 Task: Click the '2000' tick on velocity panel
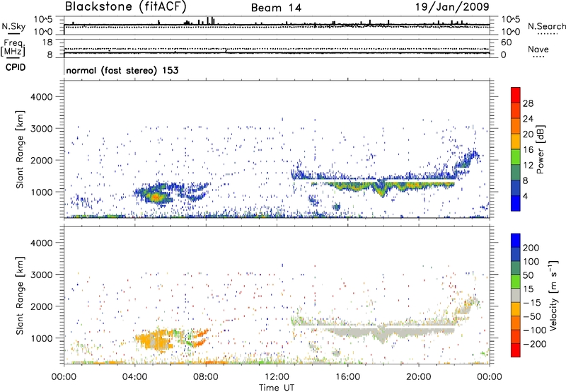41,306
